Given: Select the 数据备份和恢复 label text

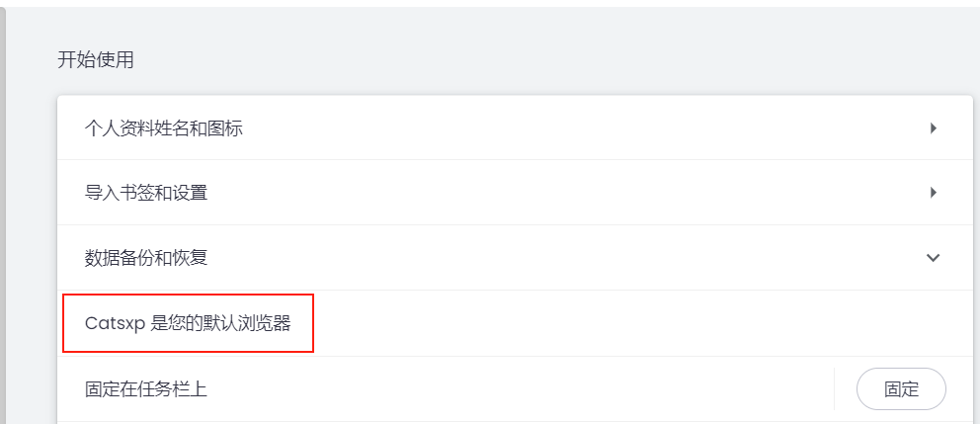Looking at the screenshot, I should [146, 258].
